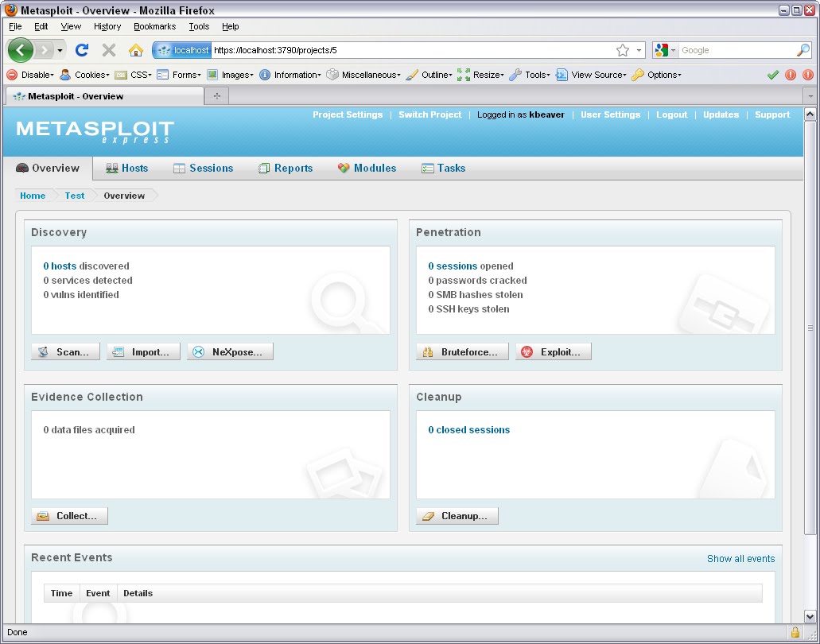This screenshot has height=644, width=820.
Task: Click the Test breadcrumb link
Action: (74, 196)
